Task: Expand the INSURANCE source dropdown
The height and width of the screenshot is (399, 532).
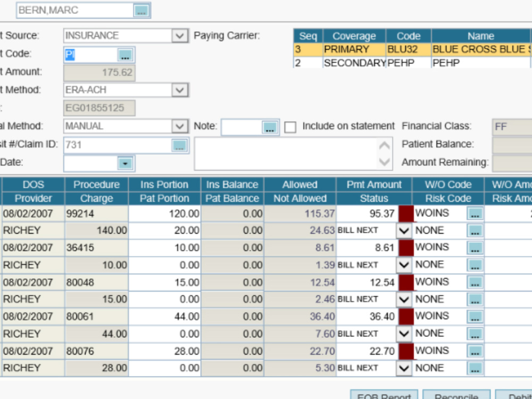Action: (180, 36)
